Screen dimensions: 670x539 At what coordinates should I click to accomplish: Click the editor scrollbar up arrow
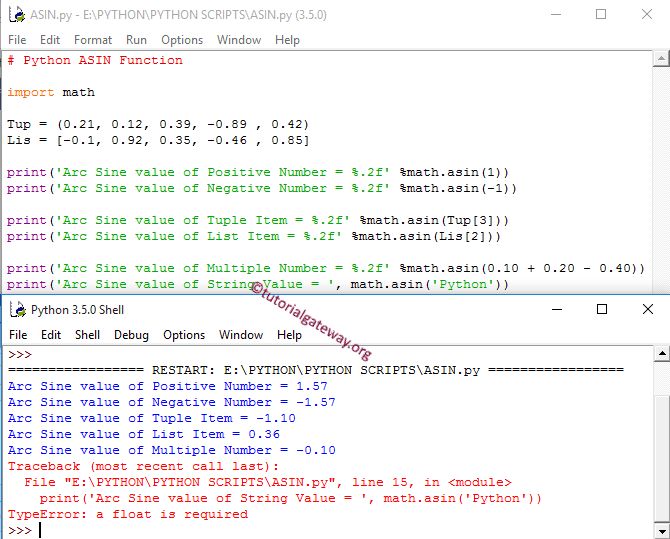[x=661, y=59]
